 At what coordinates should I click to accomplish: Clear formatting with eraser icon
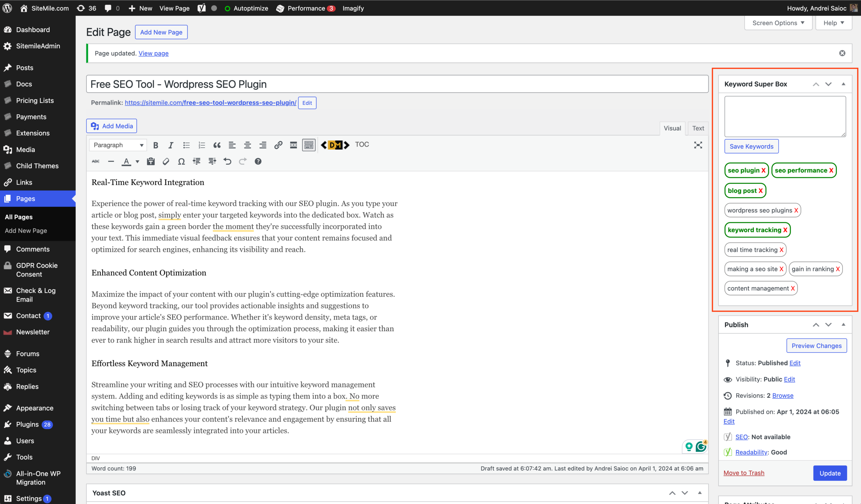click(166, 161)
